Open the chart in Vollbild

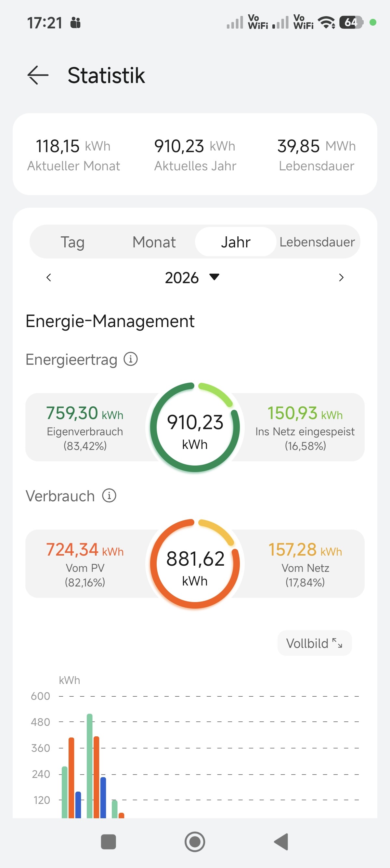coord(314,643)
